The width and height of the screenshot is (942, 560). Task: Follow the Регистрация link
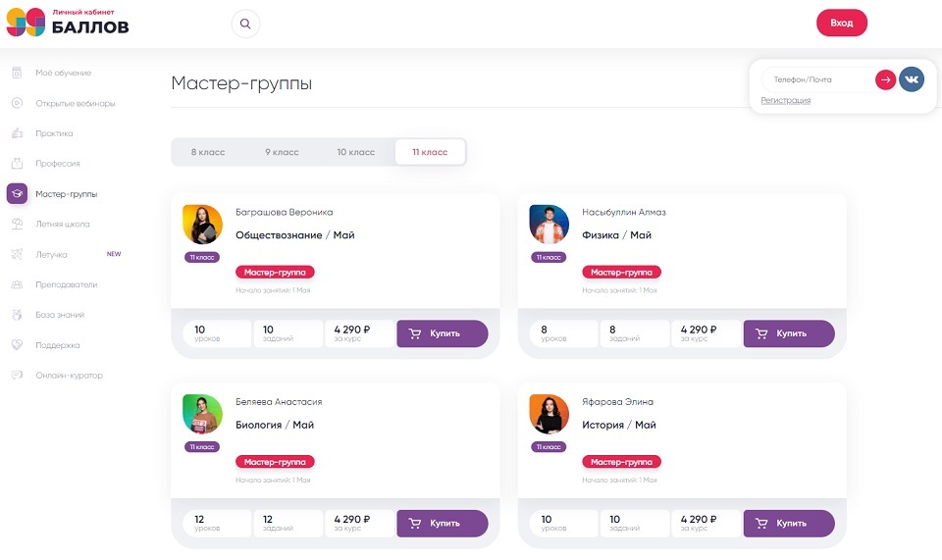tap(785, 101)
